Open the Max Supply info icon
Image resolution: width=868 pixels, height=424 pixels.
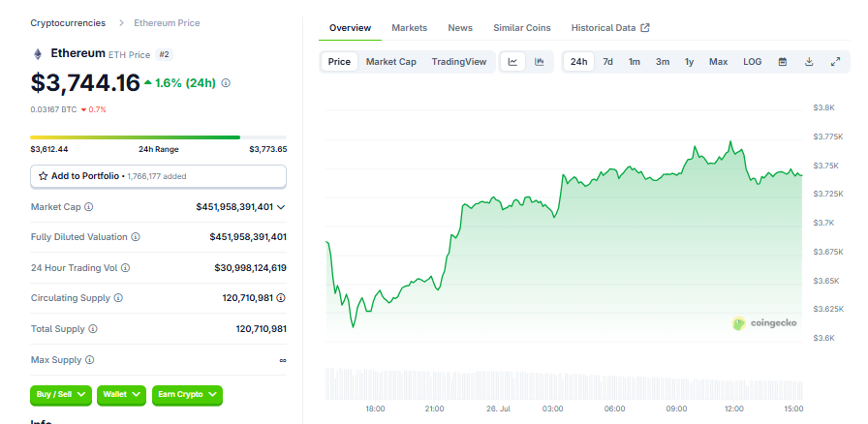click(x=90, y=360)
